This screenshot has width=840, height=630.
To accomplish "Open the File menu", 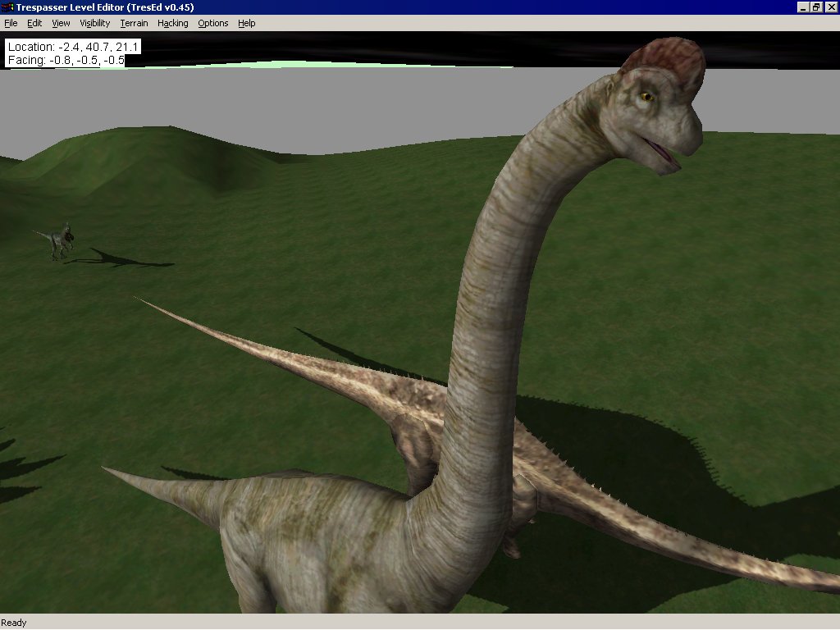I will coord(11,23).
